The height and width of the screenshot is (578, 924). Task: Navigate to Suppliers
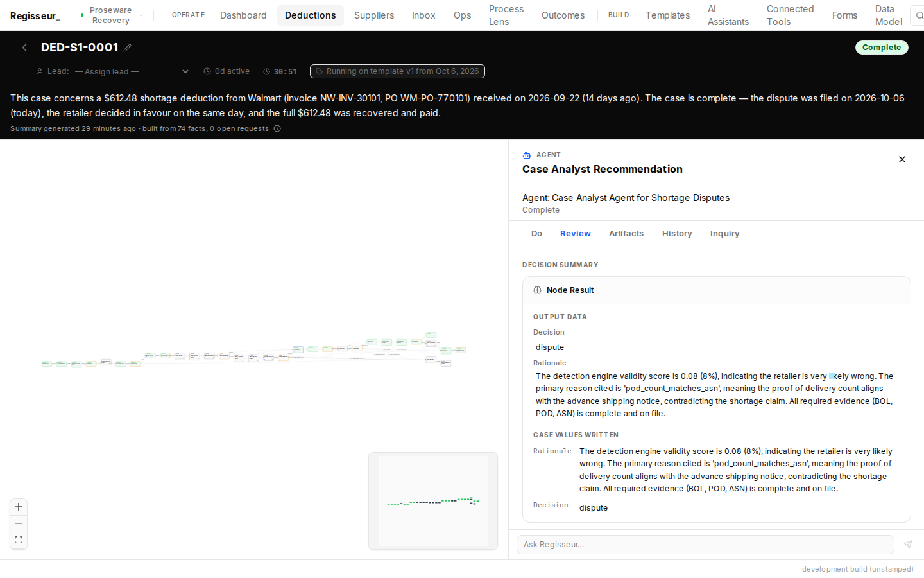coord(374,15)
